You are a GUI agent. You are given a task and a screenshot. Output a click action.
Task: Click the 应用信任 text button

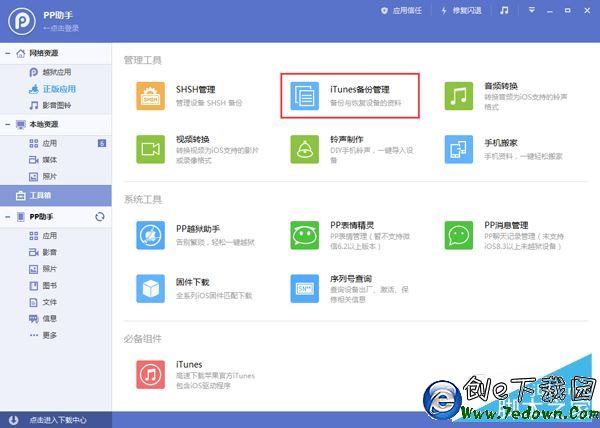(x=407, y=11)
